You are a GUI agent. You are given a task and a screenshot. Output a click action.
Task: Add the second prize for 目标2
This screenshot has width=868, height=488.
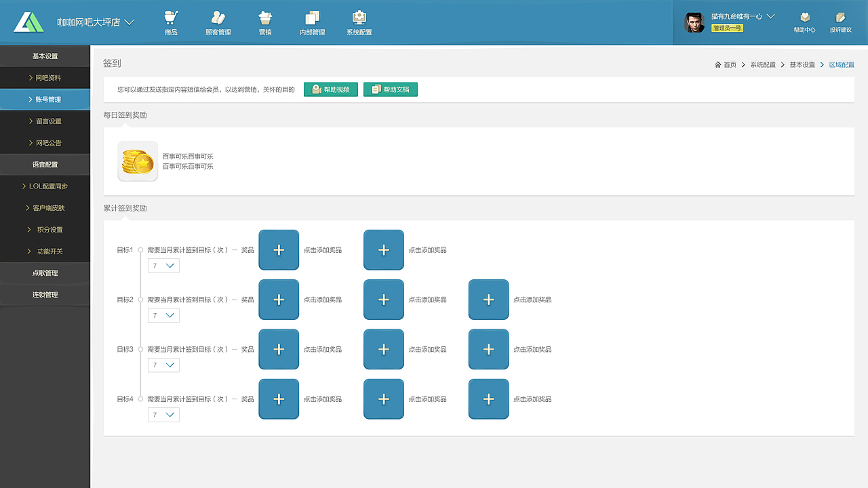point(384,300)
